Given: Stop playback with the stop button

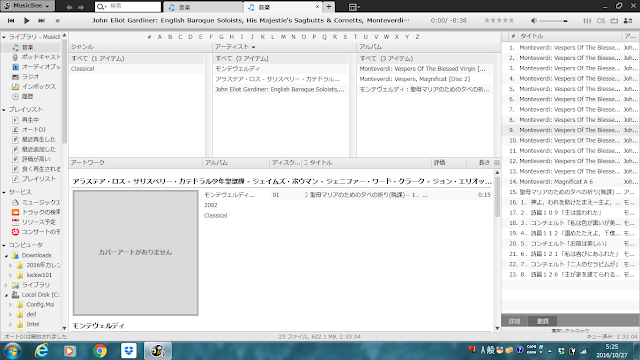Looking at the screenshot, I should [x=58, y=20].
